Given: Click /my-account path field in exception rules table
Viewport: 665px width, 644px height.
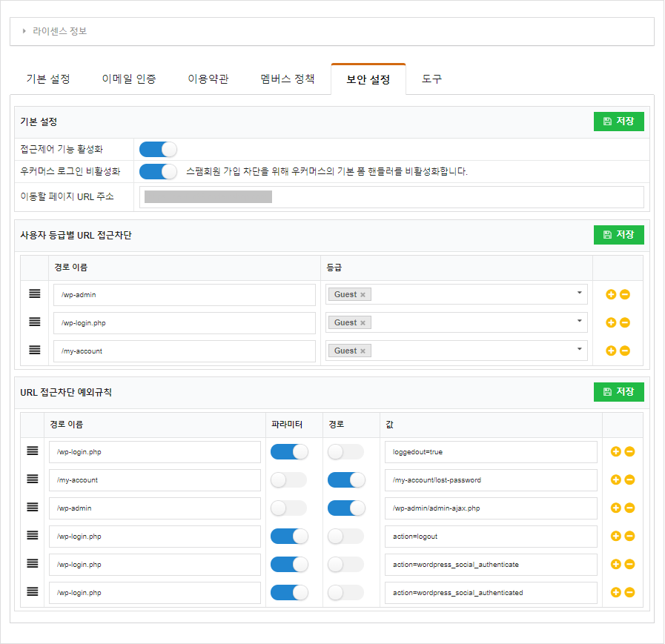Looking at the screenshot, I should click(x=155, y=480).
